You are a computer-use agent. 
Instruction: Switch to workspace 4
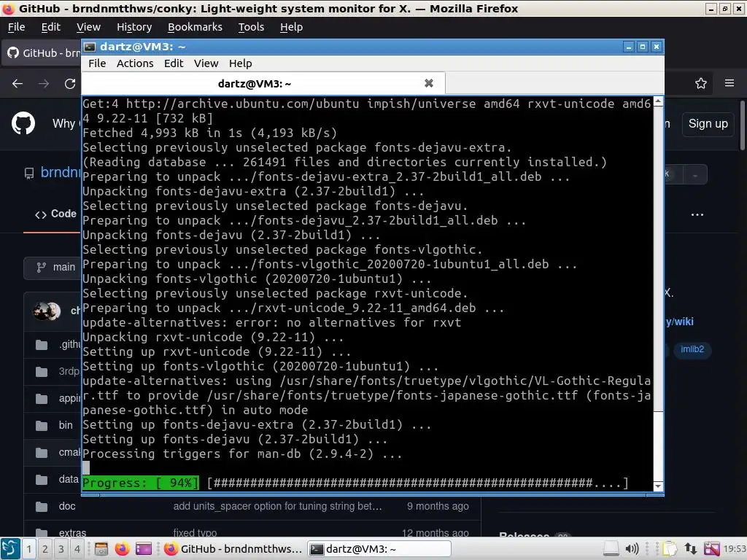(77, 549)
